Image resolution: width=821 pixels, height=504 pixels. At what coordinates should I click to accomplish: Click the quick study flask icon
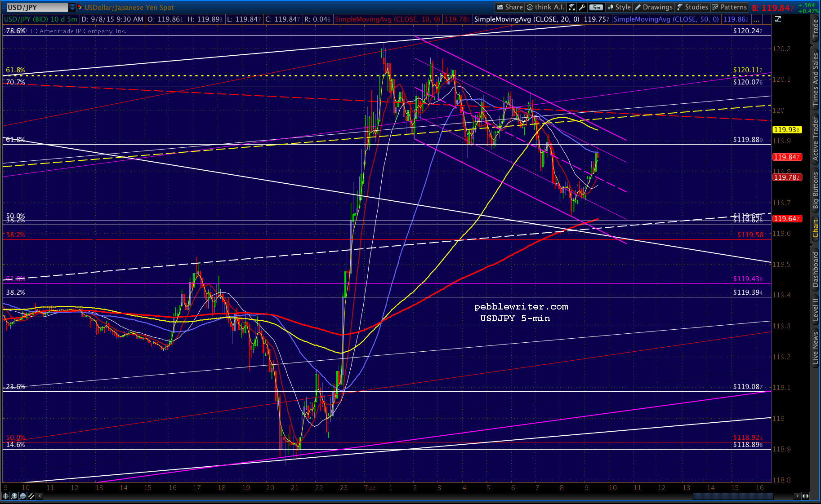(572, 7)
